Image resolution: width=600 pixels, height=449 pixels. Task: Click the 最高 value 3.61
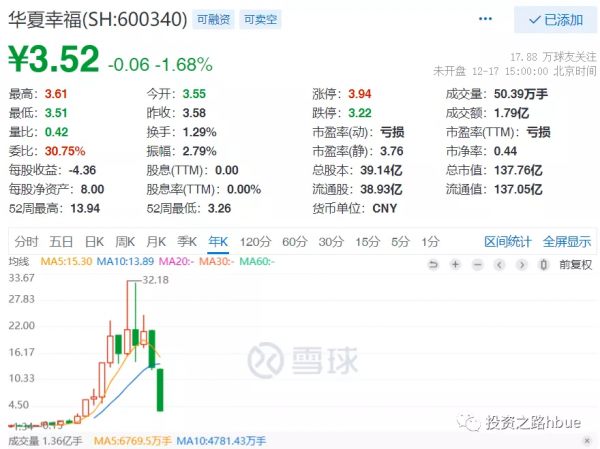point(56,94)
